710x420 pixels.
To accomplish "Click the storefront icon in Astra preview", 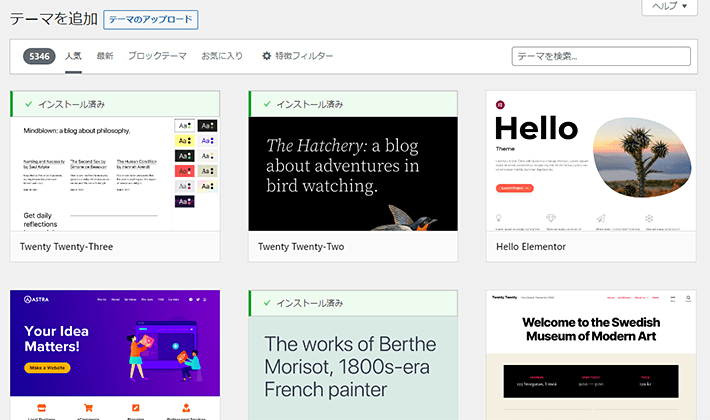I will coord(41,408).
